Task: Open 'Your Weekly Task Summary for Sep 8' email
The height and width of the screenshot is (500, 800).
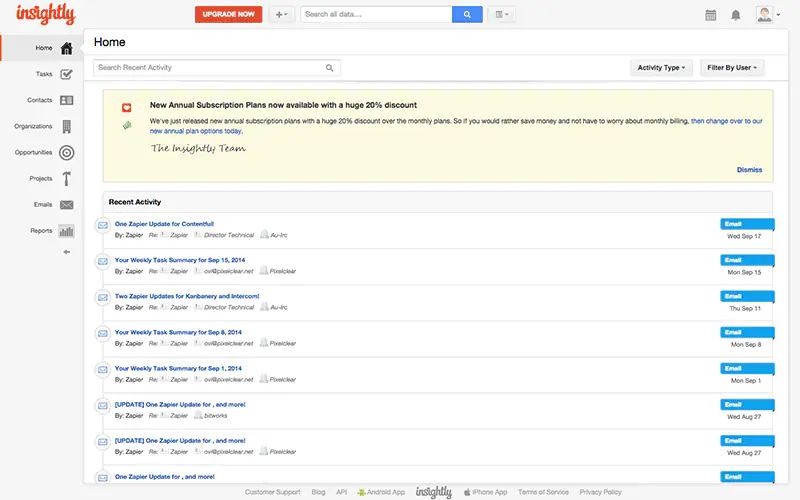Action: 178,333
